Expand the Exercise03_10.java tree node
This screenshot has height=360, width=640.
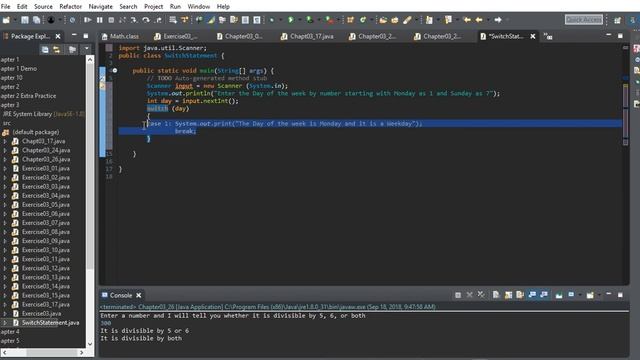[5, 250]
